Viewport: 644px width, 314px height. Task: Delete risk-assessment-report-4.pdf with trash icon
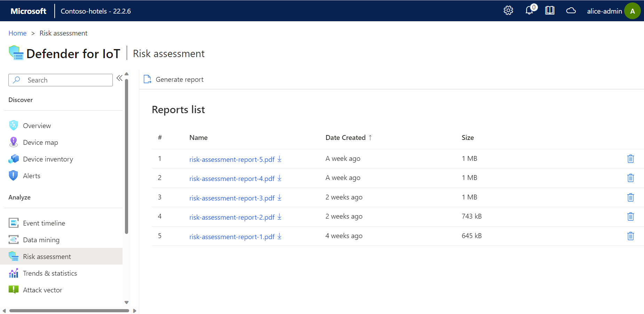pos(630,178)
